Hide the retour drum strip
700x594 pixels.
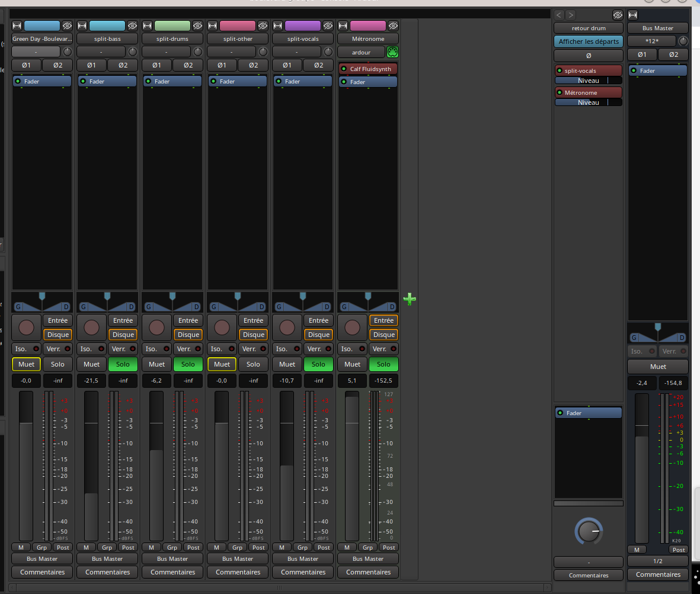[617, 15]
